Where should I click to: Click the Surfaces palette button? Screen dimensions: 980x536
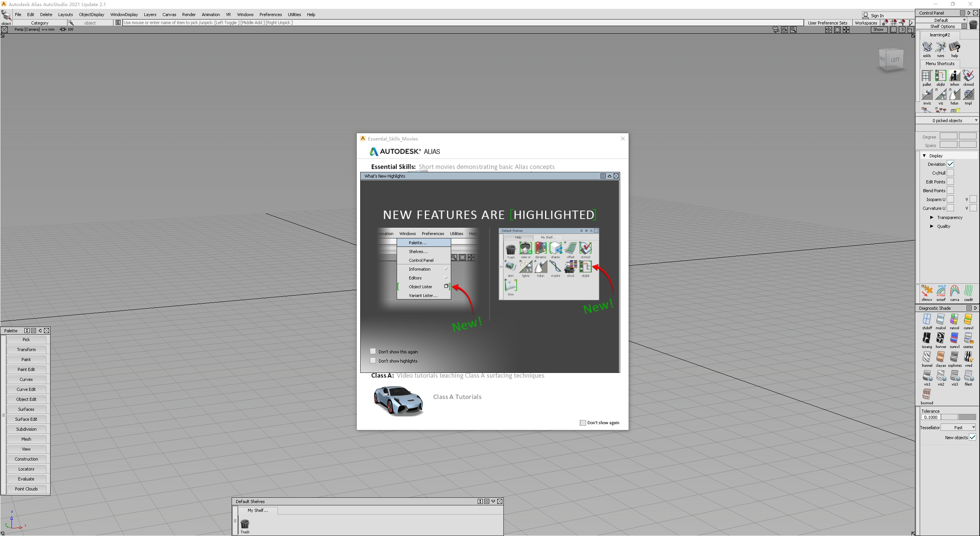click(26, 409)
